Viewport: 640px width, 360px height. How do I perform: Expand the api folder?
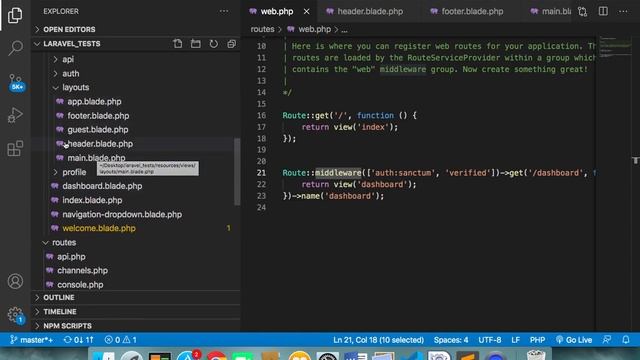pyautogui.click(x=135, y=59)
